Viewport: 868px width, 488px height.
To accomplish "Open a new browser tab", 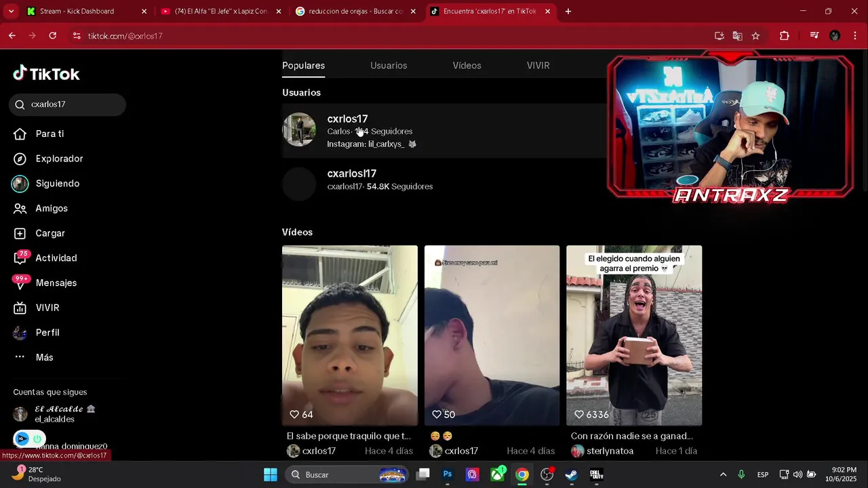I will pos(568,12).
